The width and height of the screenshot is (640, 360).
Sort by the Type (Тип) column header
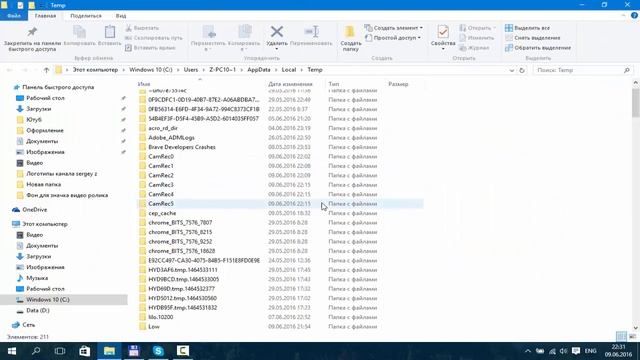(333, 84)
